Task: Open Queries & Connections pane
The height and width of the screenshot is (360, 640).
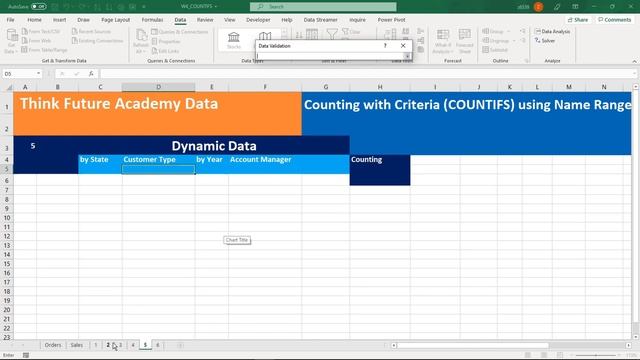Action: tap(180, 31)
